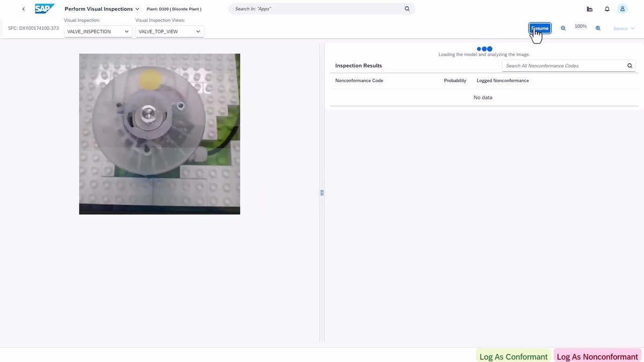
Task: Open the plant/factory icon in the header
Action: pyautogui.click(x=589, y=9)
